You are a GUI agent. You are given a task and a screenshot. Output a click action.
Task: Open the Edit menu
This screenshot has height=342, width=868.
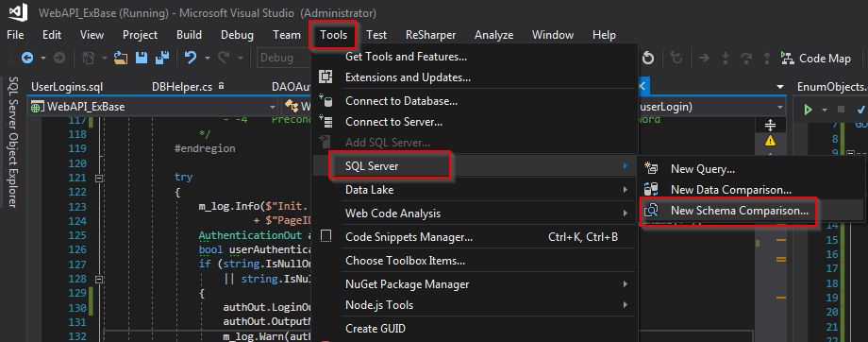tap(52, 35)
